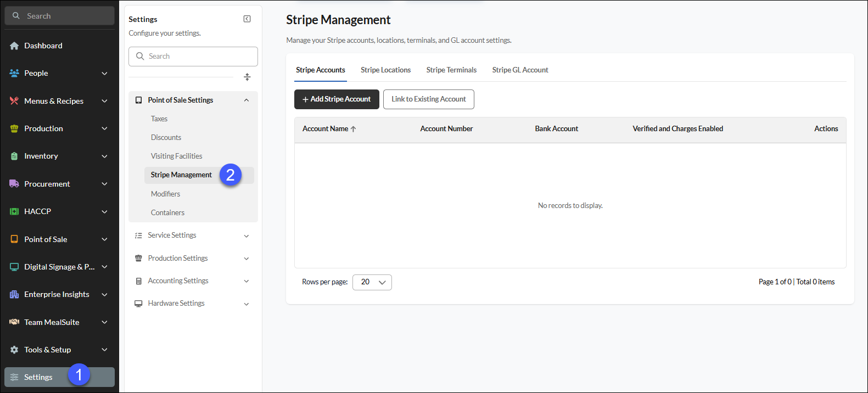868x393 pixels.
Task: Click Add Stripe Account button
Action: (x=337, y=99)
